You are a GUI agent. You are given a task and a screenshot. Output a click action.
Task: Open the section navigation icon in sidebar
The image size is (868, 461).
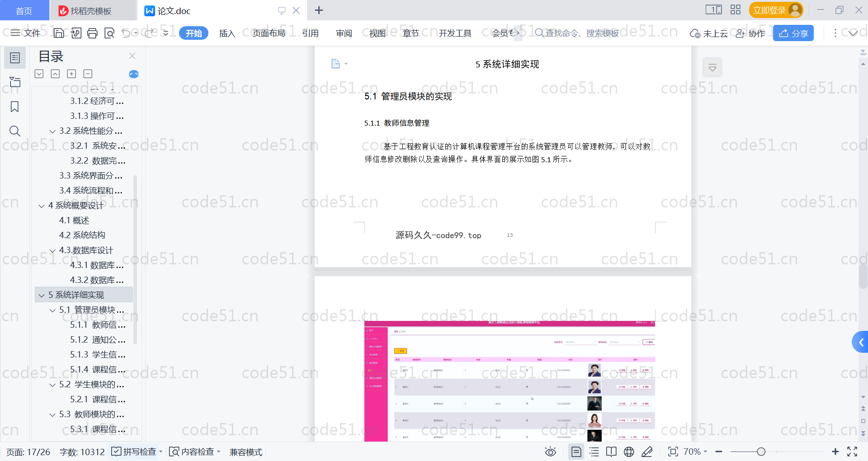click(x=15, y=82)
